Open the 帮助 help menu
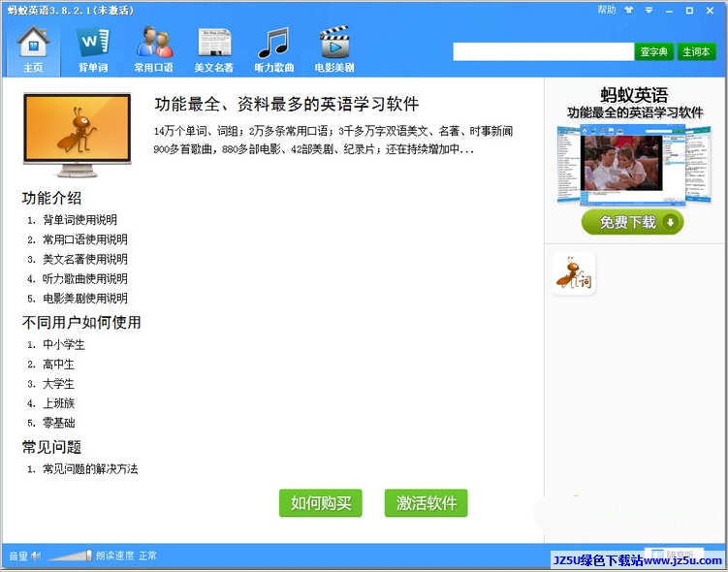The image size is (728, 572). [607, 10]
